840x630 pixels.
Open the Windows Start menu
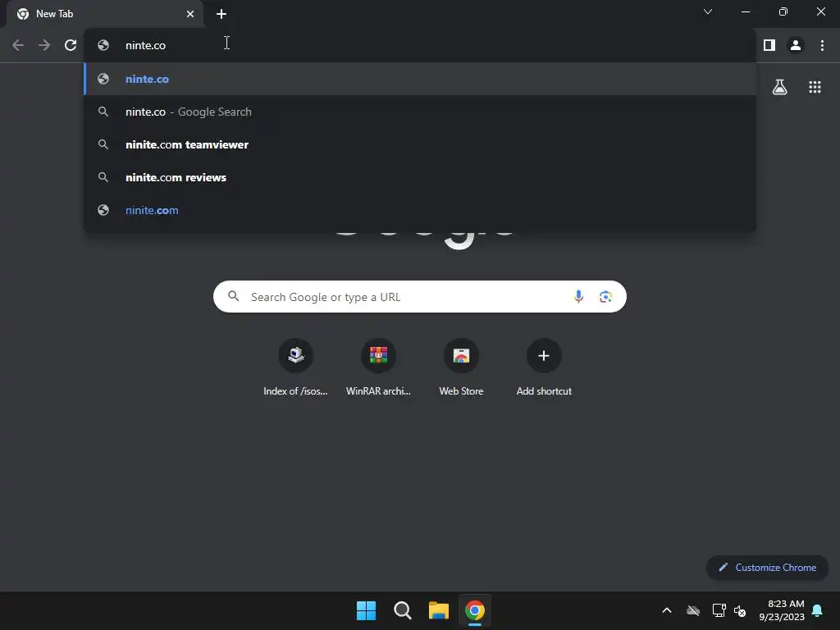pyautogui.click(x=367, y=610)
